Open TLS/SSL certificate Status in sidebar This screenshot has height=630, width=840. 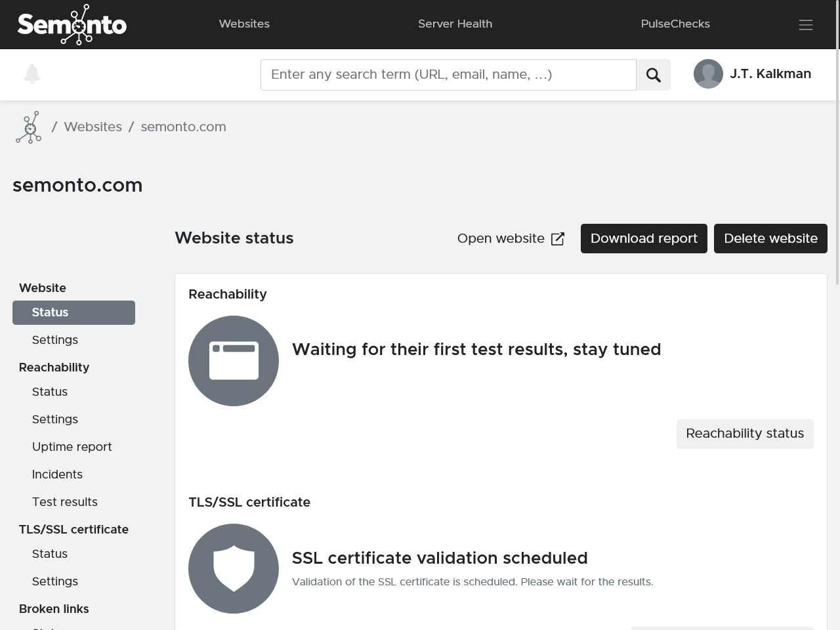click(x=50, y=554)
